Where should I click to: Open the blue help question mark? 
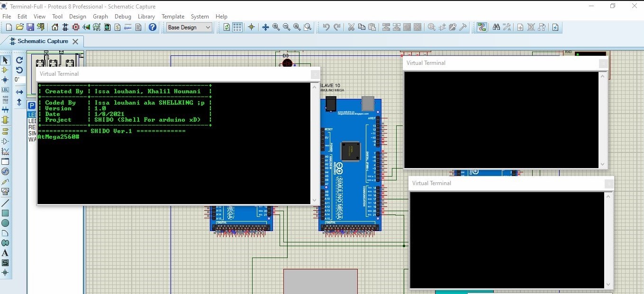[152, 27]
